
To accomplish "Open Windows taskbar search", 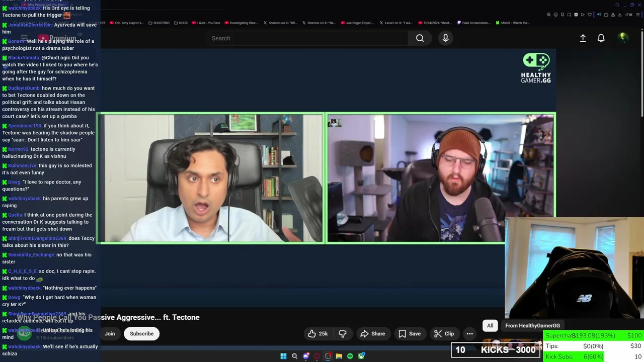I will tap(295, 356).
